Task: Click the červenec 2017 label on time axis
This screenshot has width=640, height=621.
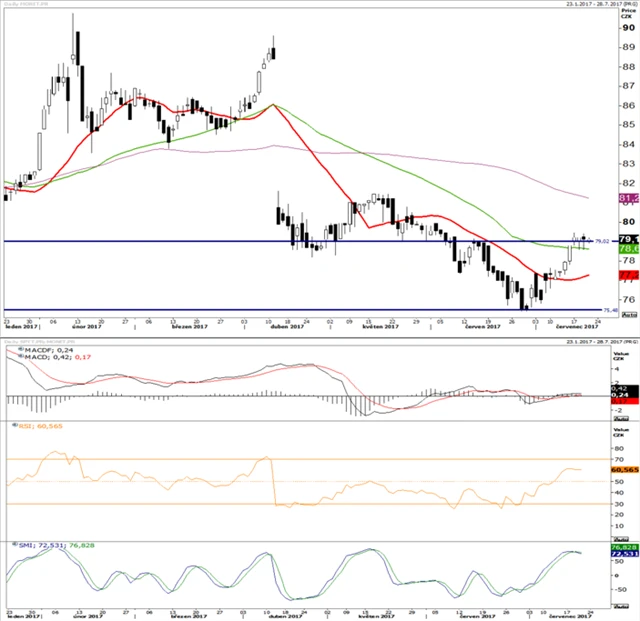Action: 555,327
